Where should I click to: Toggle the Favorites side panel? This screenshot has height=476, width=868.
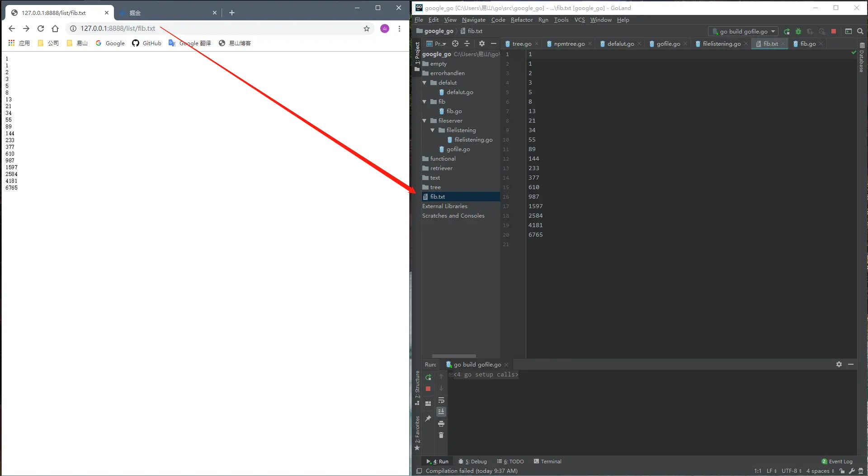[x=417, y=433]
